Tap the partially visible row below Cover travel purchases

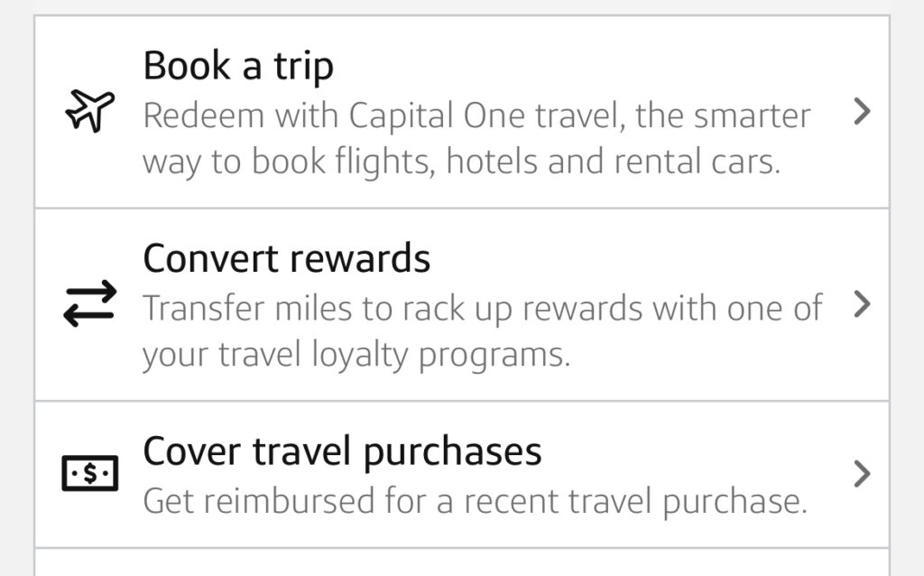point(461,562)
